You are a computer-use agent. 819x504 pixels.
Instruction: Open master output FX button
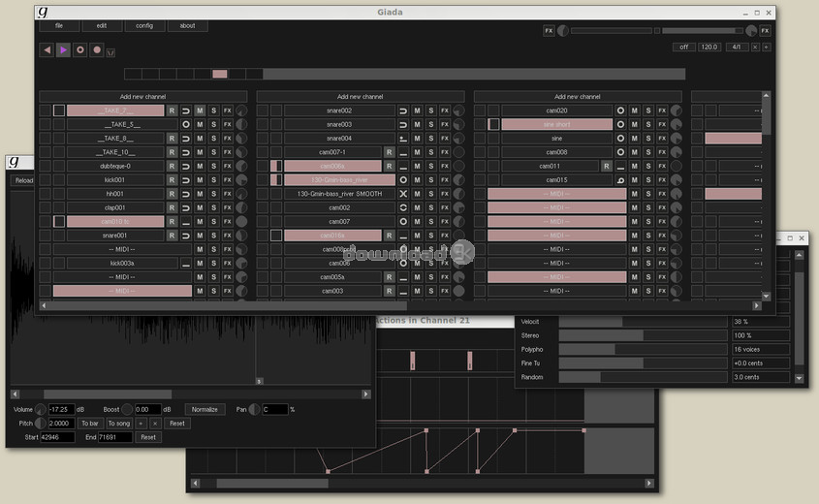click(x=765, y=31)
